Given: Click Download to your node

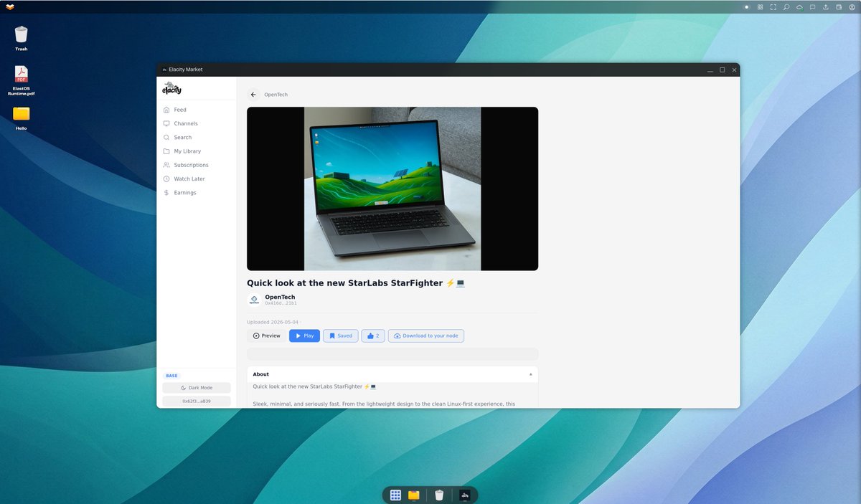Looking at the screenshot, I should tap(426, 336).
